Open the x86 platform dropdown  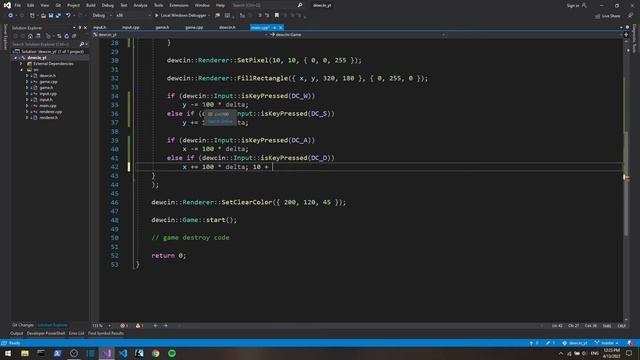[133, 16]
